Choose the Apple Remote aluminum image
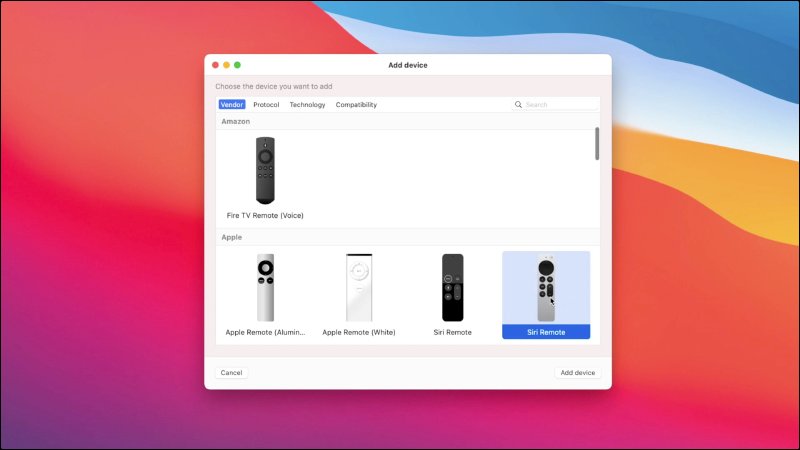This screenshot has width=800, height=450. point(265,288)
